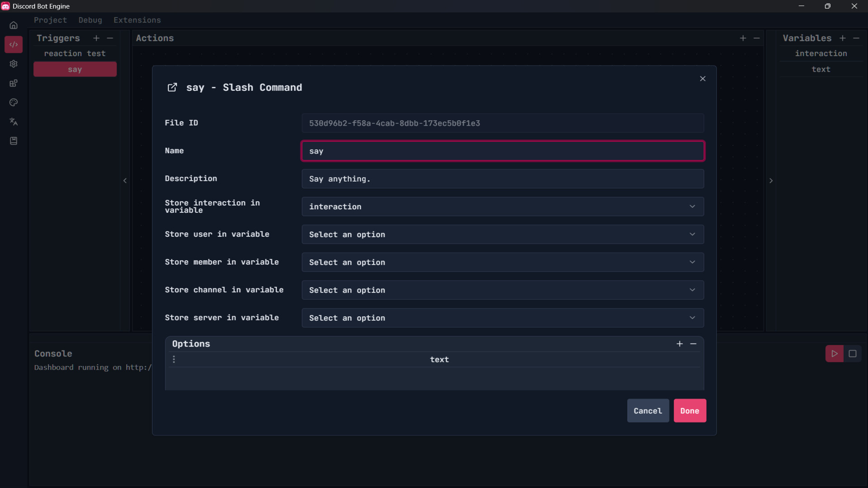Open the Extensions blocks icon in sidebar
This screenshot has height=488, width=868.
(14, 83)
